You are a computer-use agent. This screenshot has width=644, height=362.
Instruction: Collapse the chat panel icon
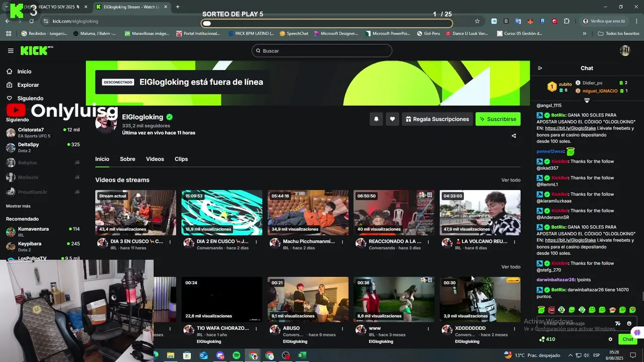[540, 68]
